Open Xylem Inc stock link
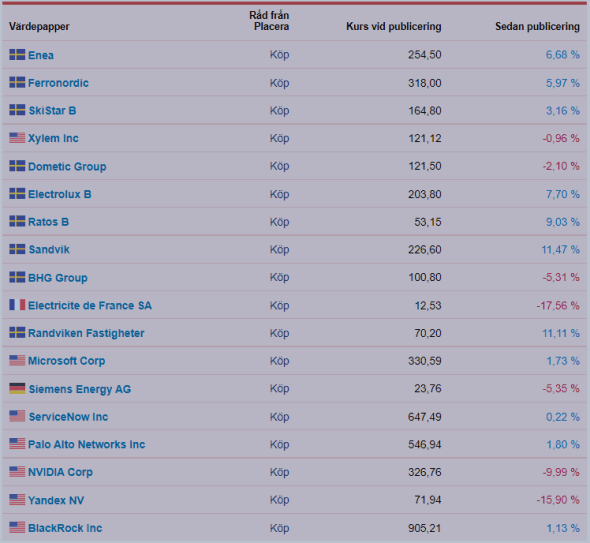Image resolution: width=590 pixels, height=543 pixels. coord(53,138)
